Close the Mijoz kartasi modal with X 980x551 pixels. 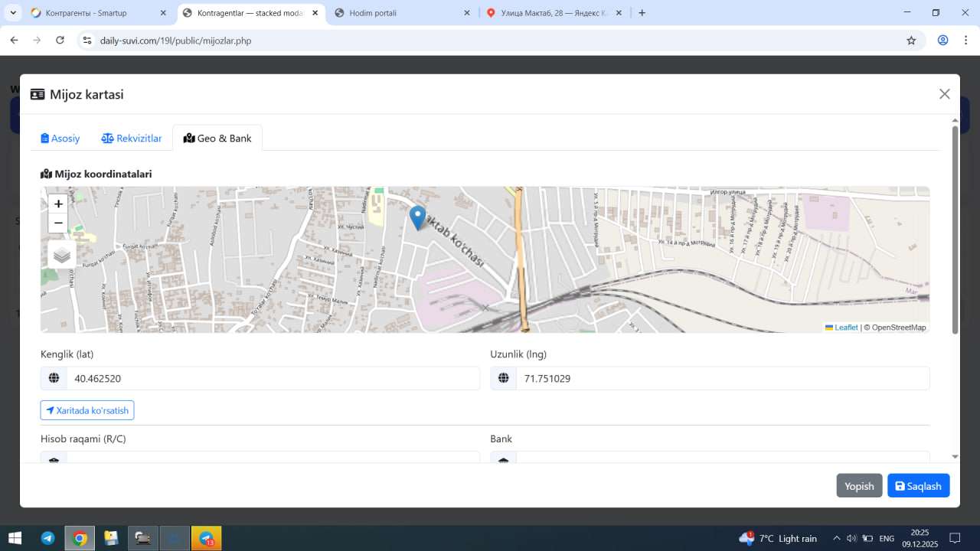[x=944, y=94]
